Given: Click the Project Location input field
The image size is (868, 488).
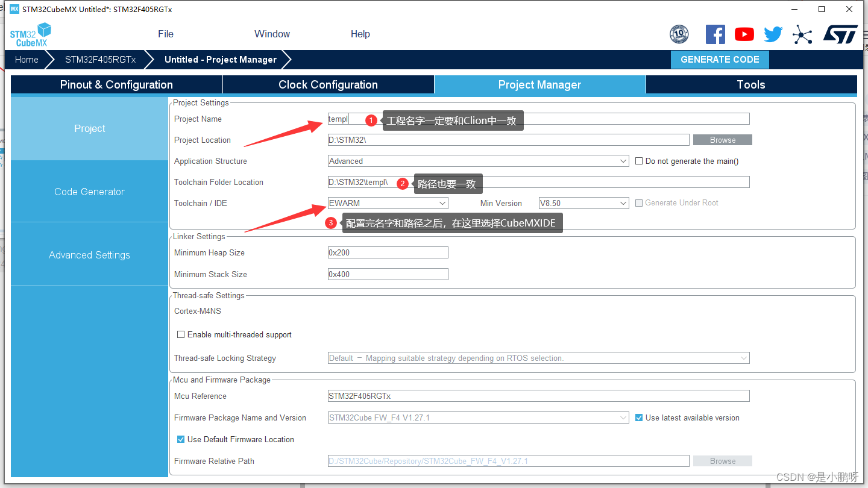Looking at the screenshot, I should (x=508, y=140).
